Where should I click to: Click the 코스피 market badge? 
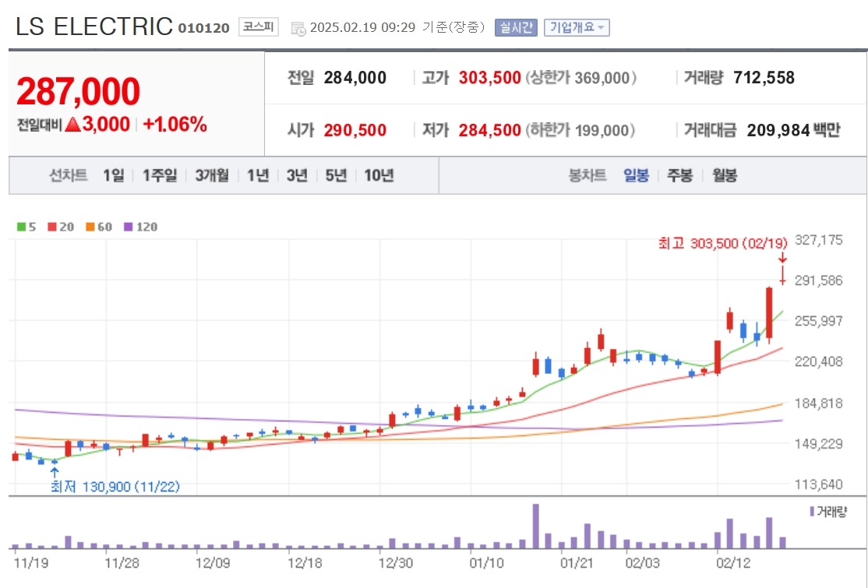(259, 26)
